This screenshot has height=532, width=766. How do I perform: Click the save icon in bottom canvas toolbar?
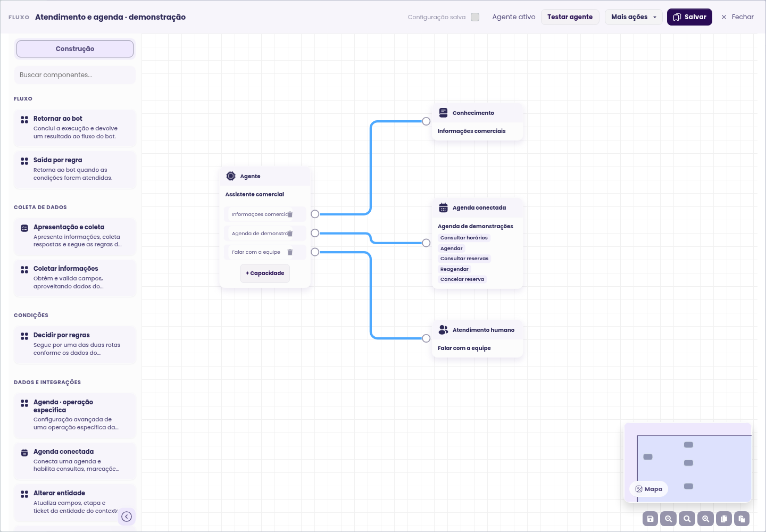coord(650,519)
